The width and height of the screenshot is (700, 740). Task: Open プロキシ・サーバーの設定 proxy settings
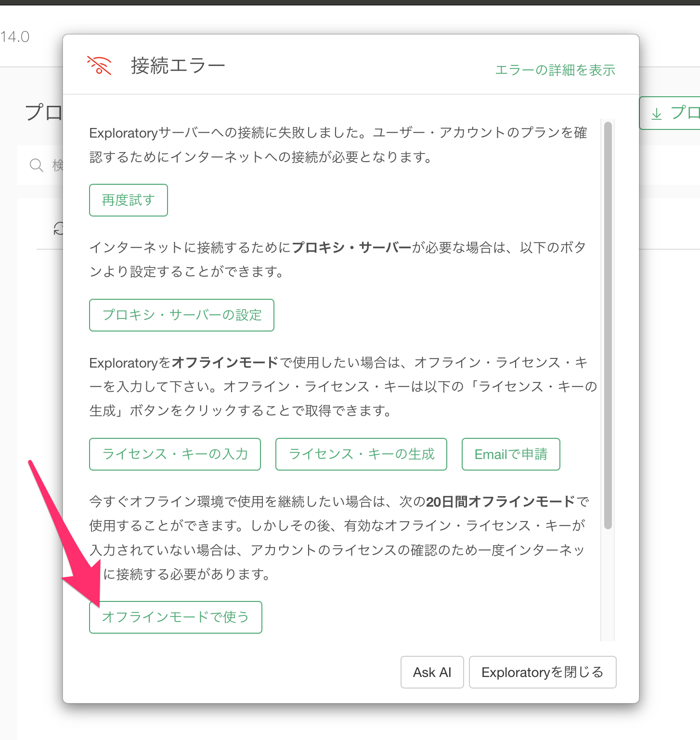click(x=181, y=315)
